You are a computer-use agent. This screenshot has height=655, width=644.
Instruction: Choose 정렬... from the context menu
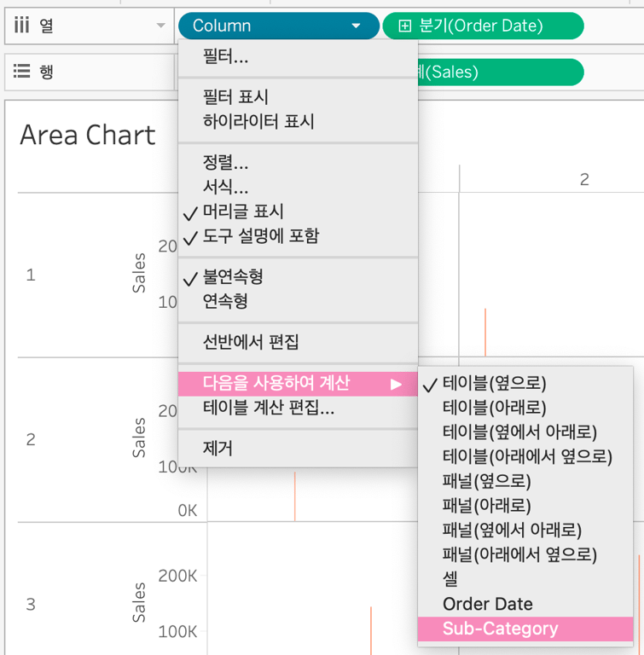point(225,162)
